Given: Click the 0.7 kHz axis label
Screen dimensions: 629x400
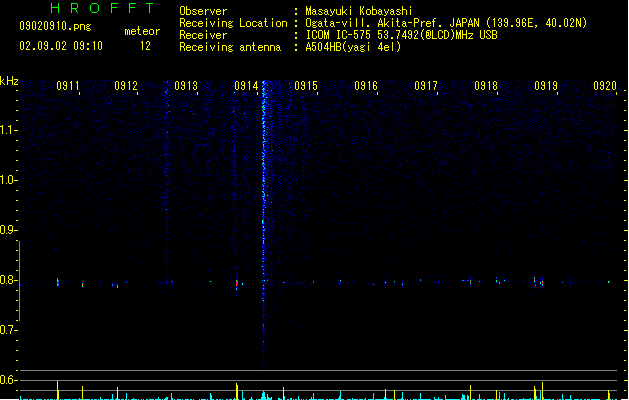Looking at the screenshot, I should tap(8, 330).
